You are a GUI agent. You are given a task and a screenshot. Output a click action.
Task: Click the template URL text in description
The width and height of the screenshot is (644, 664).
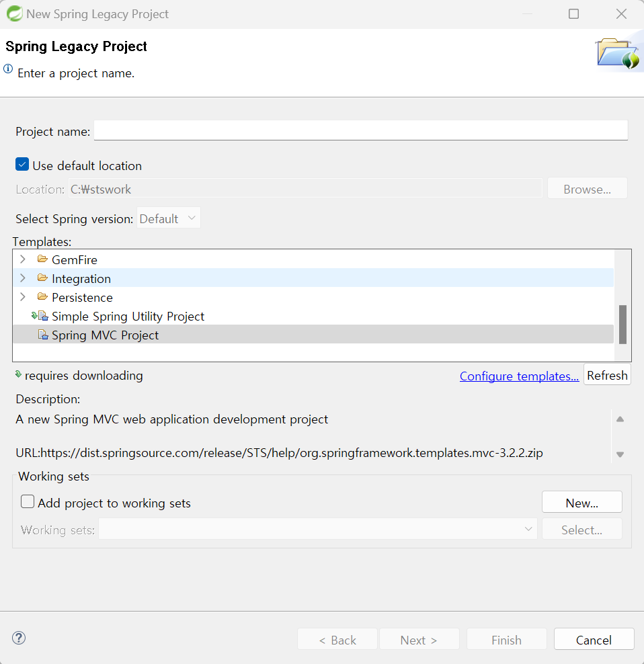(279, 453)
